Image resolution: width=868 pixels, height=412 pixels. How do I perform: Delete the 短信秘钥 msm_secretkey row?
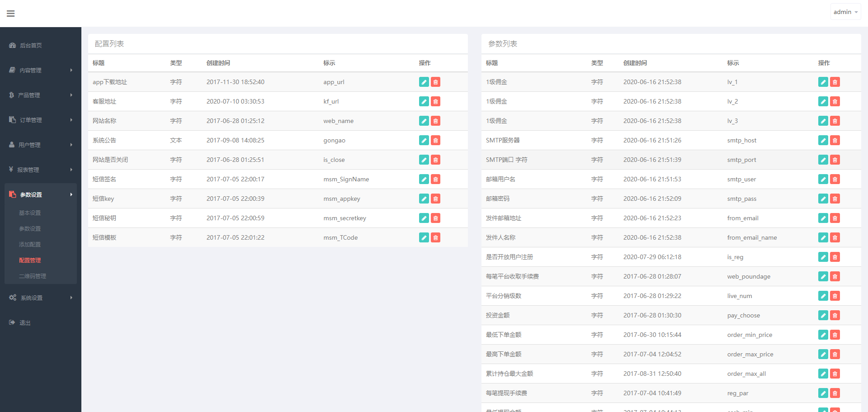(x=435, y=218)
